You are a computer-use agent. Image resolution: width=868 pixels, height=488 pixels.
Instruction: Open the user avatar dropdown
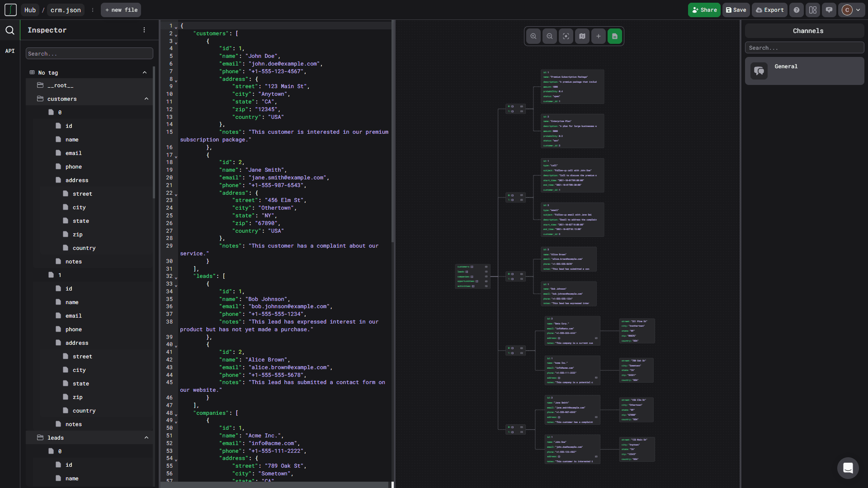(x=852, y=10)
